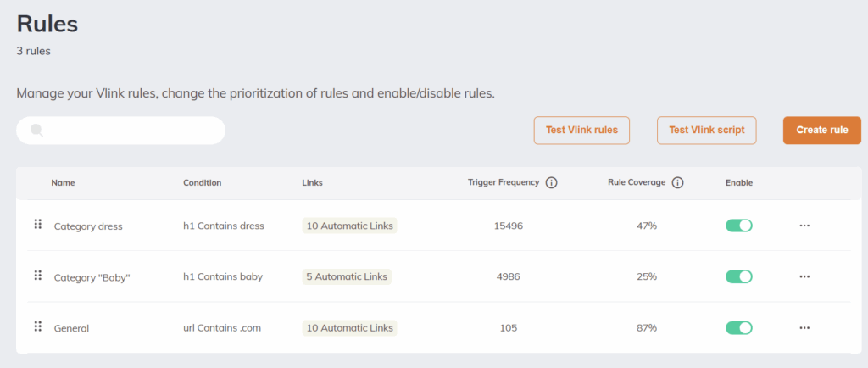Screen dimensions: 868x368
Task: Select the Category dress rule name
Action: click(88, 226)
